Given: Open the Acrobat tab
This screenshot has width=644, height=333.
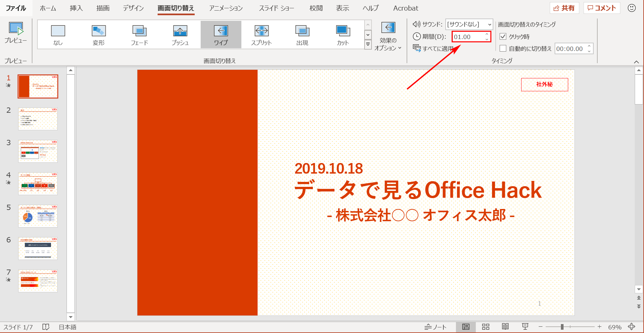Looking at the screenshot, I should tap(406, 8).
